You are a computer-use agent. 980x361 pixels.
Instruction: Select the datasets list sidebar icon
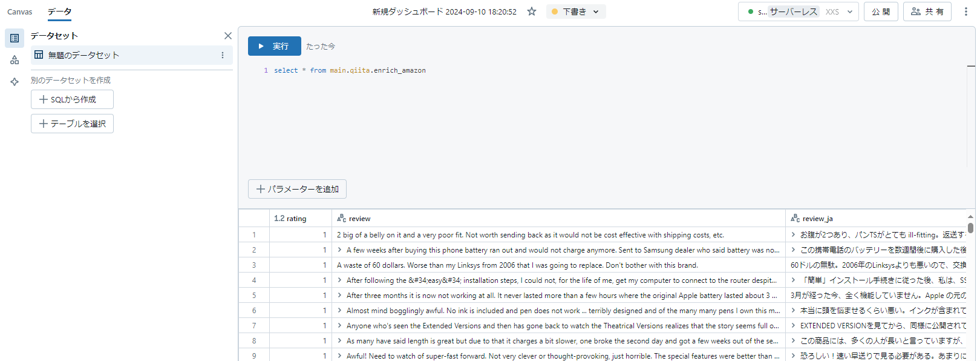click(x=15, y=38)
